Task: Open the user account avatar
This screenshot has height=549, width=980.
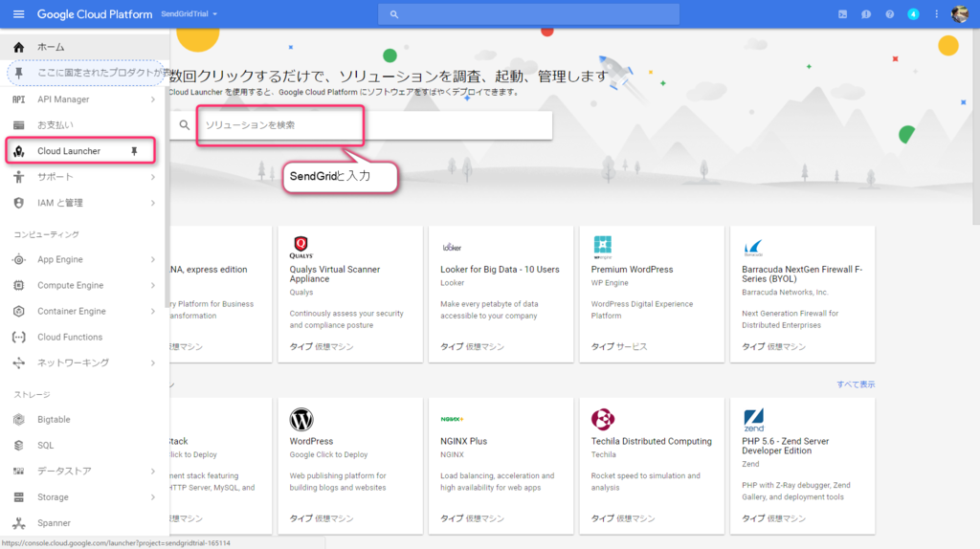Action: tap(959, 13)
